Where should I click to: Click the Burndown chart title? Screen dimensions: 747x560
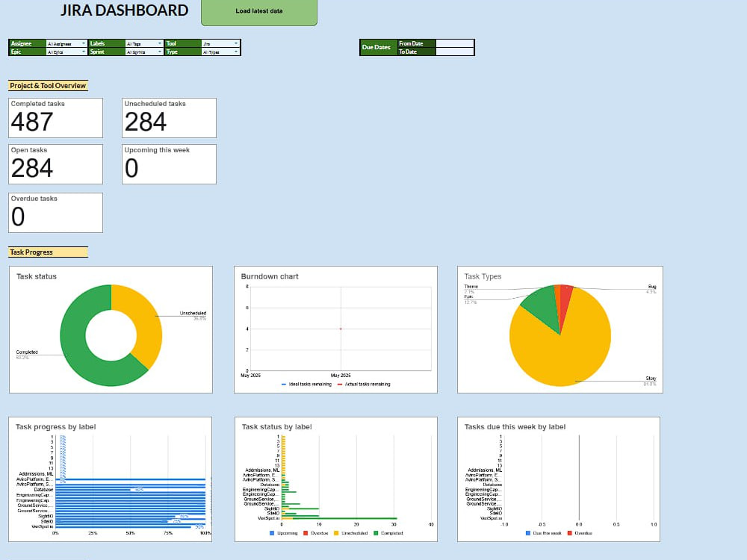point(270,277)
